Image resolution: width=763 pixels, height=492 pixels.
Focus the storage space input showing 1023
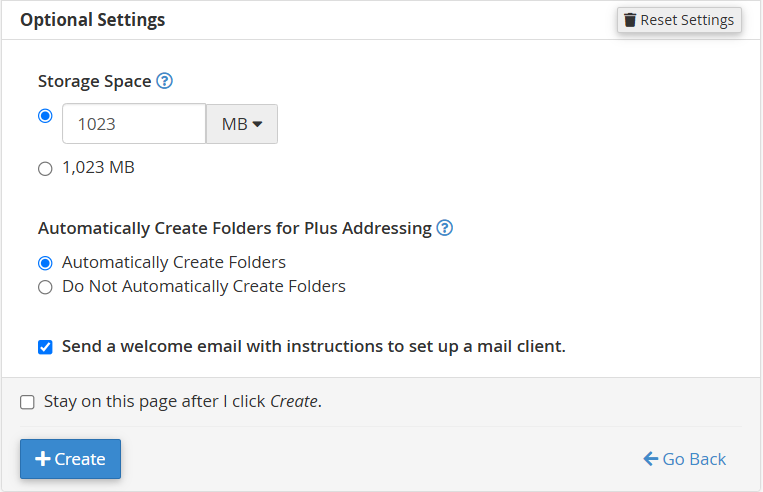click(134, 124)
